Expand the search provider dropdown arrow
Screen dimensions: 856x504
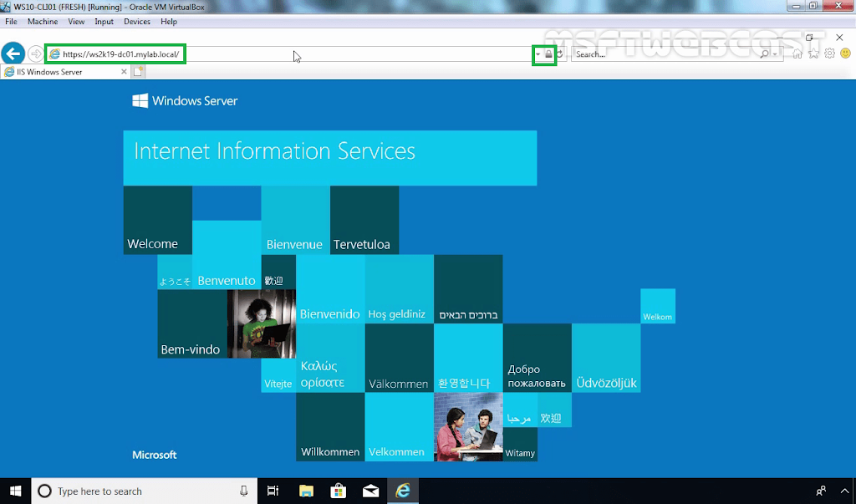point(775,54)
